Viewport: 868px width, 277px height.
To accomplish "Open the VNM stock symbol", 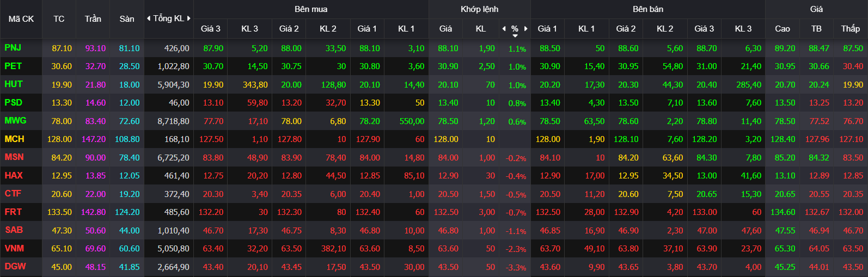I will (x=14, y=248).
